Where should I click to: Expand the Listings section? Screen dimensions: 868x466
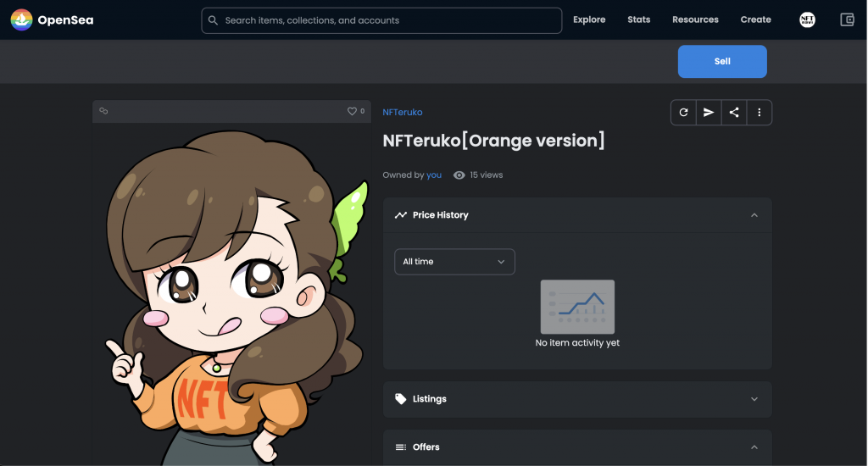pos(754,399)
